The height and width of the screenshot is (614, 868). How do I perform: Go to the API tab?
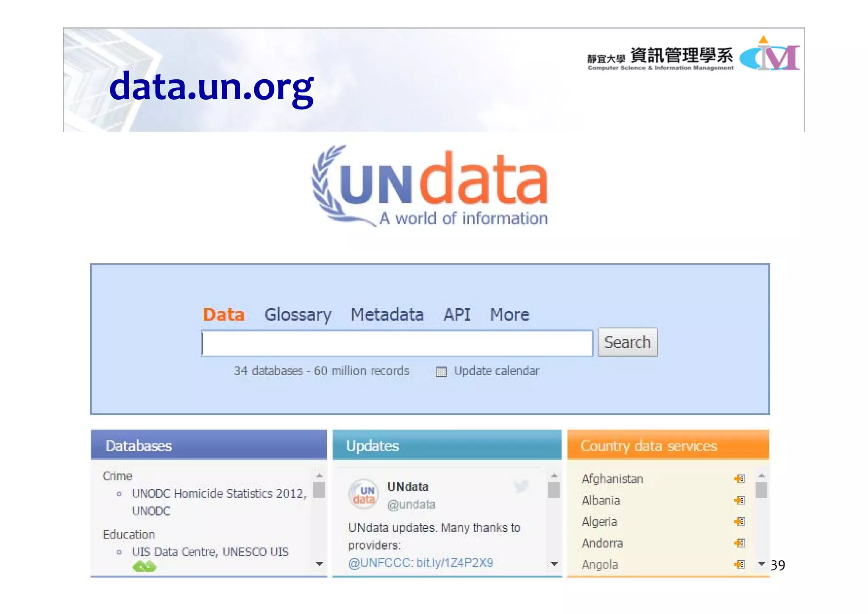click(x=457, y=315)
